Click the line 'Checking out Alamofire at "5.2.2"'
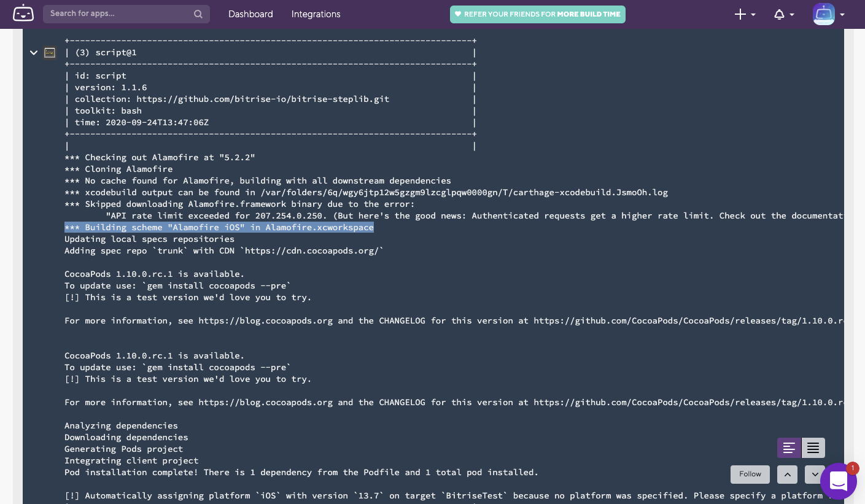The height and width of the screenshot is (504, 865). [160, 158]
